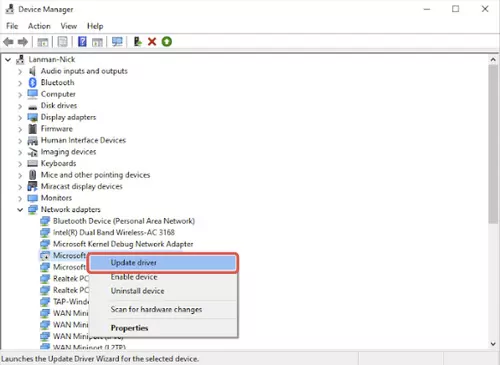Click the Human Interface Devices icon

(x=33, y=140)
